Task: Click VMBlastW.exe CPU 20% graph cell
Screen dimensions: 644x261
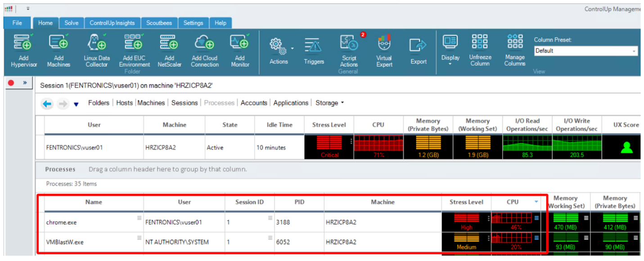Action: tap(516, 242)
